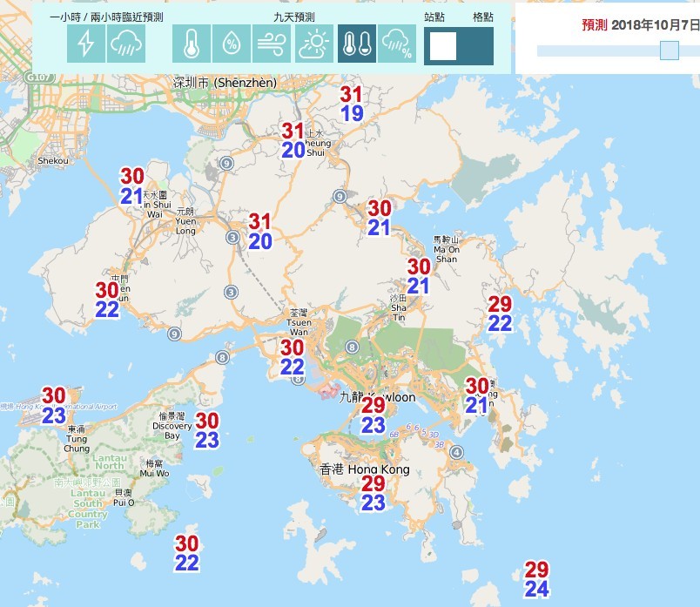Open the rainfall nowcast cloud icon
The width and height of the screenshot is (700, 607).
click(126, 44)
